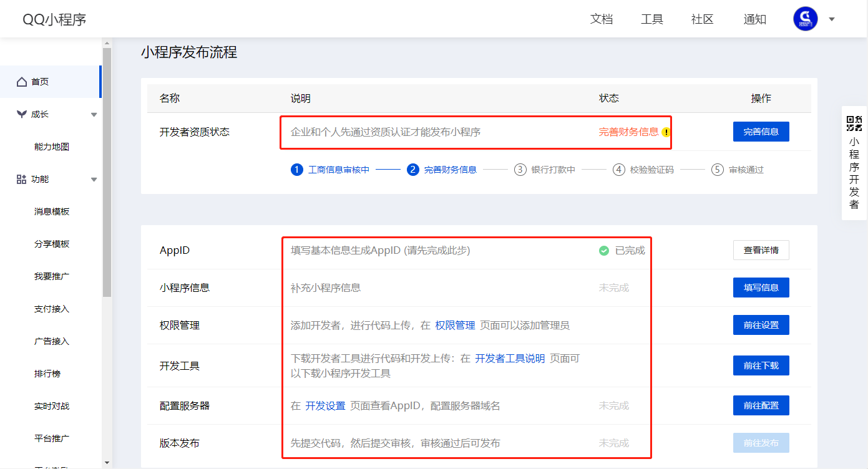Click the 完善信息 button
868x469 pixels.
[761, 132]
